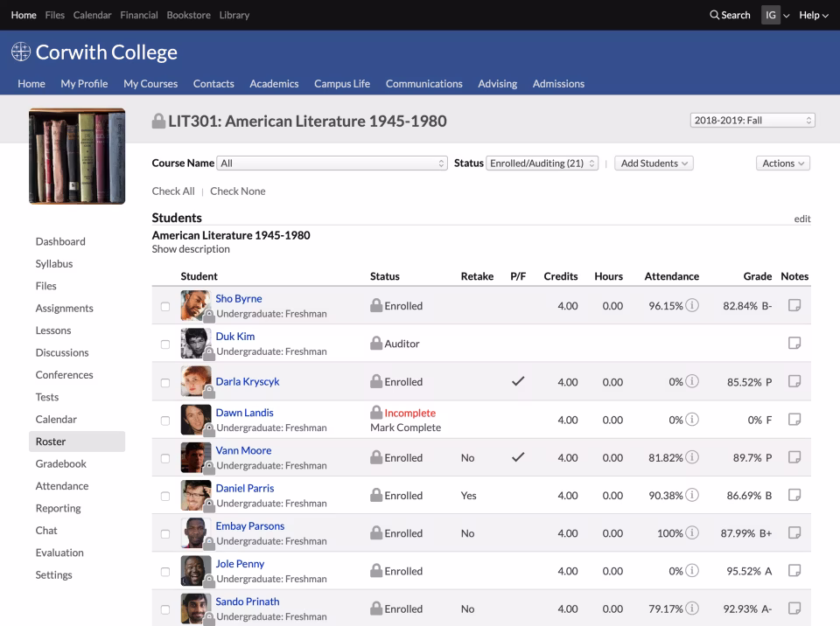Open the Actions dropdown button

(782, 163)
